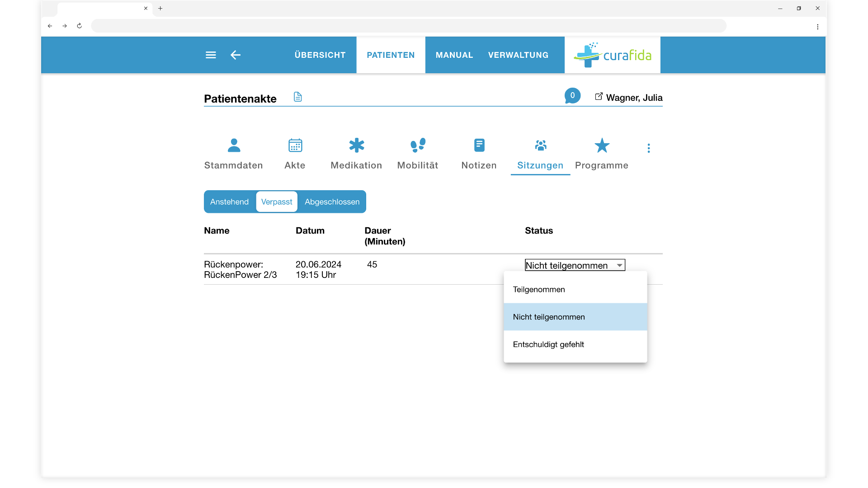The height and width of the screenshot is (488, 868).
Task: Open the document icon beside Patientenakte
Action: (297, 97)
